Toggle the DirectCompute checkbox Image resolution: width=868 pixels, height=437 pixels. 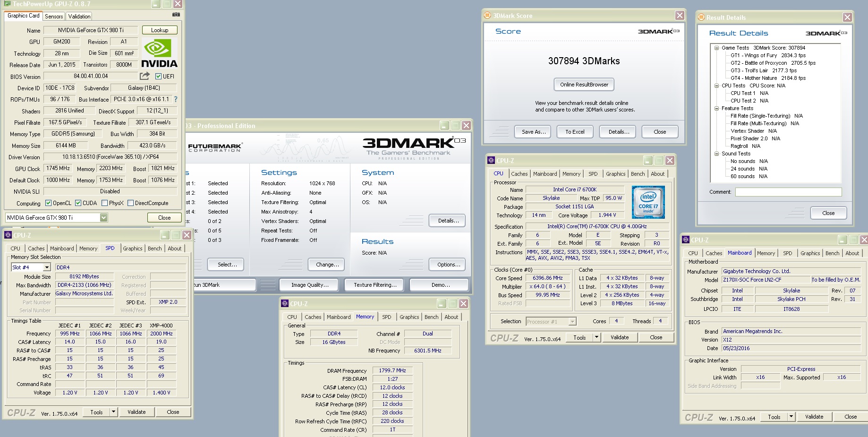130,203
